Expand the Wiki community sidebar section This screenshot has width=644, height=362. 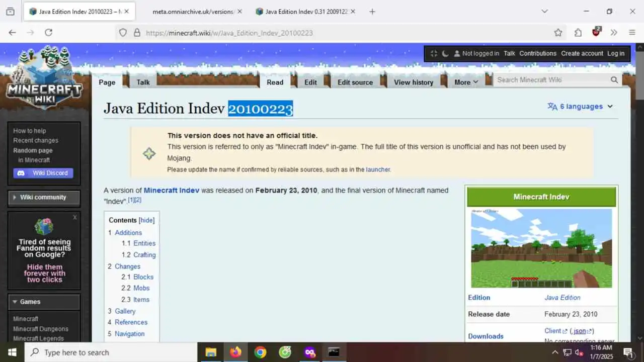click(x=44, y=197)
